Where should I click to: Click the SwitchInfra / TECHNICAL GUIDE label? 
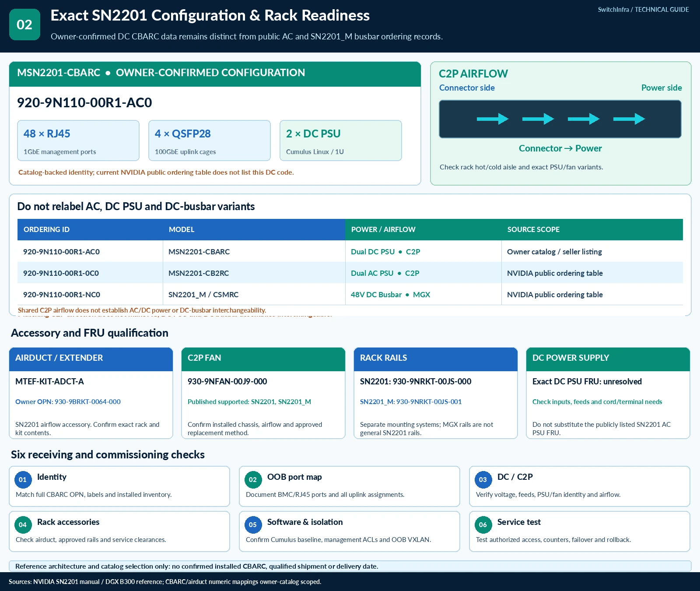click(x=643, y=10)
